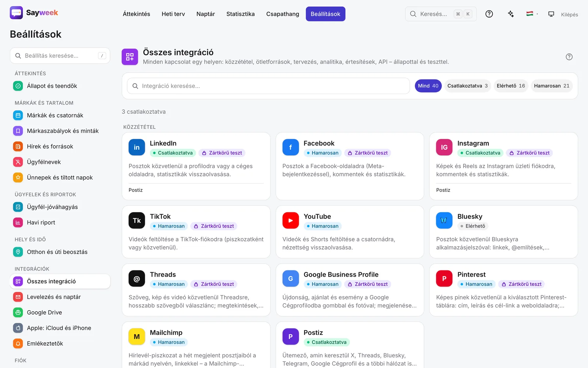The height and width of the screenshot is (368, 588).
Task: Click the Sayweek logo icon
Action: (16, 13)
